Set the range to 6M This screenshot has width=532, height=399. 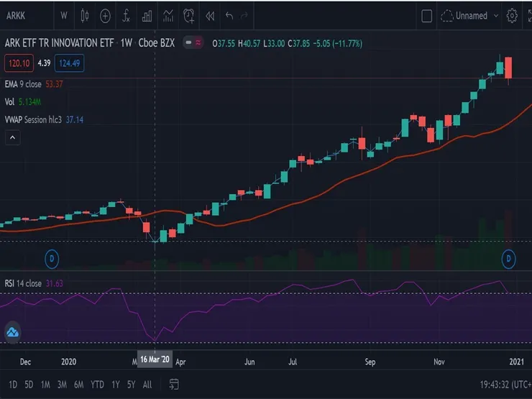[78, 385]
